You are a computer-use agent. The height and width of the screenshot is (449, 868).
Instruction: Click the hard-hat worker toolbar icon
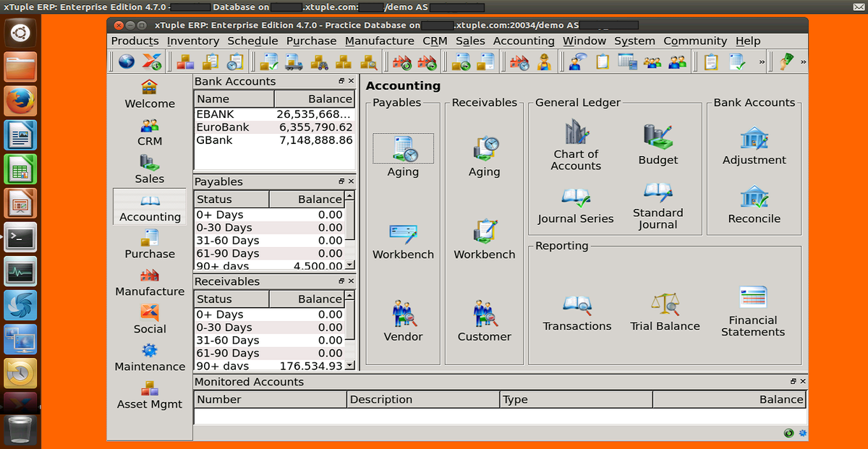[x=544, y=62]
